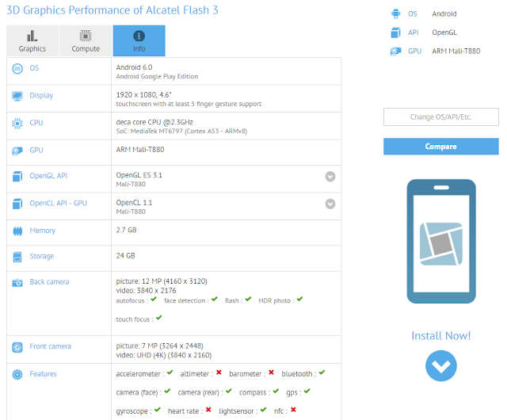Screen dimensions: 507x420
Task: Click the Install Now! link
Action: 441,336
